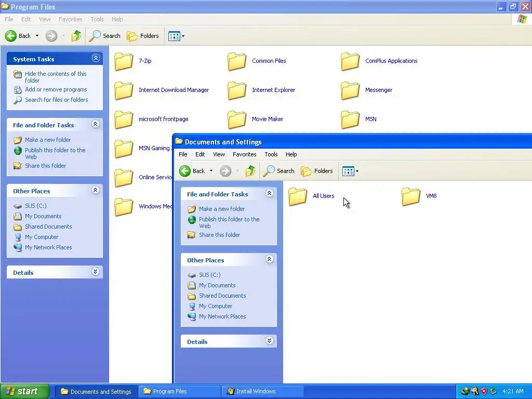Collapse File and Folder Tasks in Program Files
The height and width of the screenshot is (399, 532).
click(96, 124)
